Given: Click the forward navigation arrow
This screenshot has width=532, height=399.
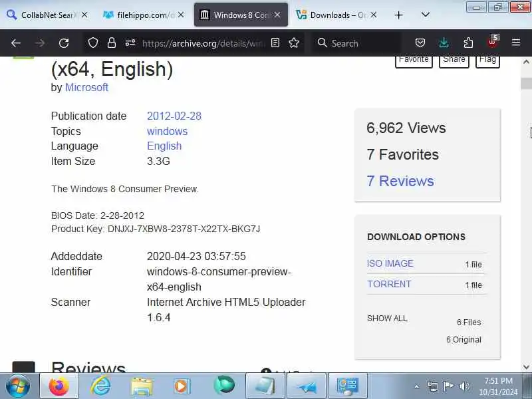Looking at the screenshot, I should click(40, 43).
